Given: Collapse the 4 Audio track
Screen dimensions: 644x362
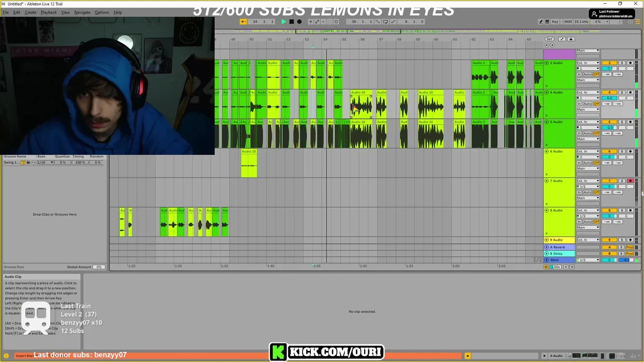Looking at the screenshot, I should point(547,93).
